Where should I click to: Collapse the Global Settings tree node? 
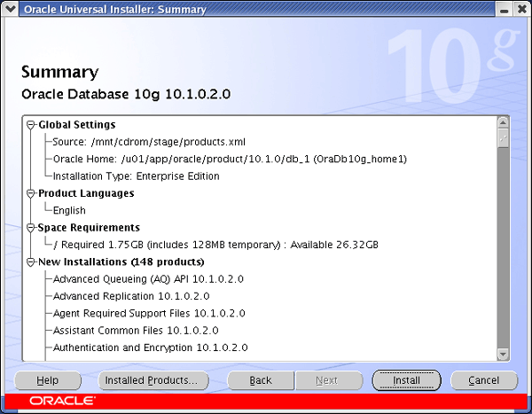point(31,125)
